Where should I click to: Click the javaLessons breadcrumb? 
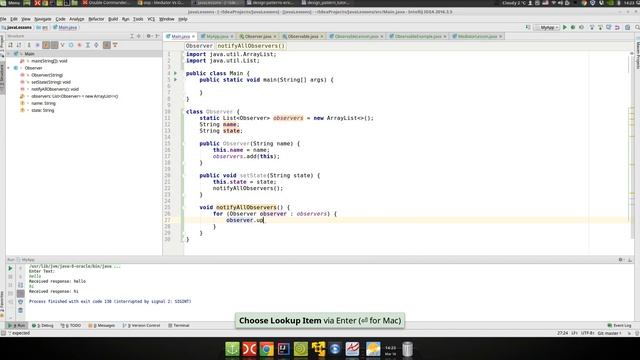17,27
